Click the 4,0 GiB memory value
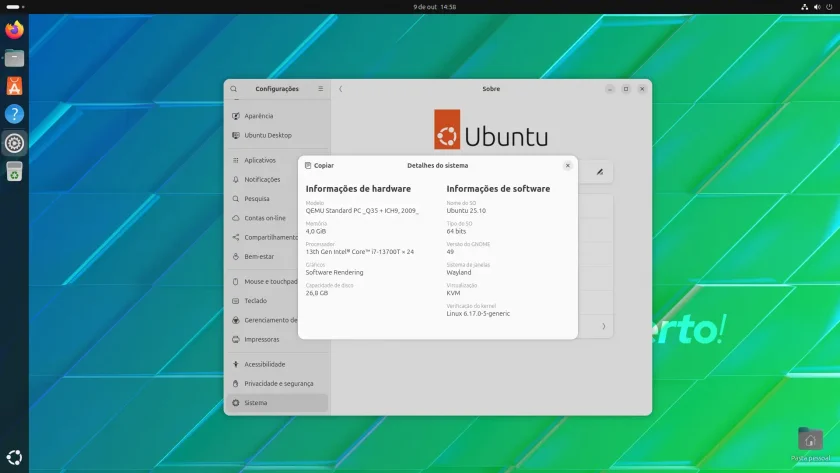Image resolution: width=840 pixels, height=473 pixels. (x=316, y=231)
